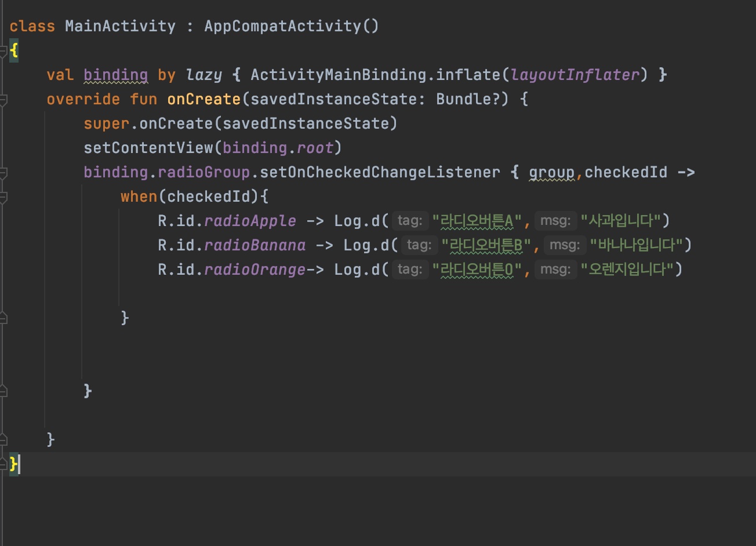This screenshot has width=756, height=546.
Task: Click the "바나나입니다" string
Action: [x=636, y=245]
